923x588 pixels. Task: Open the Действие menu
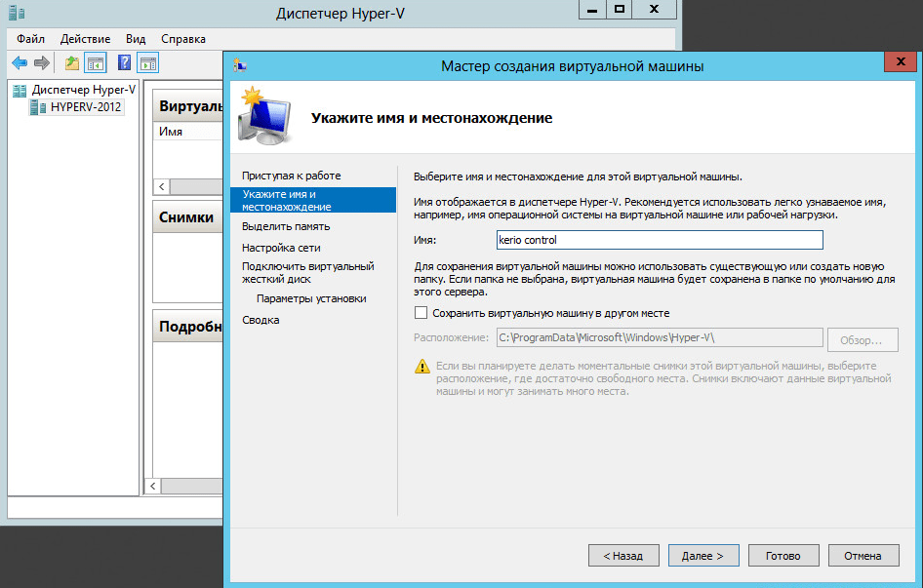tap(85, 39)
